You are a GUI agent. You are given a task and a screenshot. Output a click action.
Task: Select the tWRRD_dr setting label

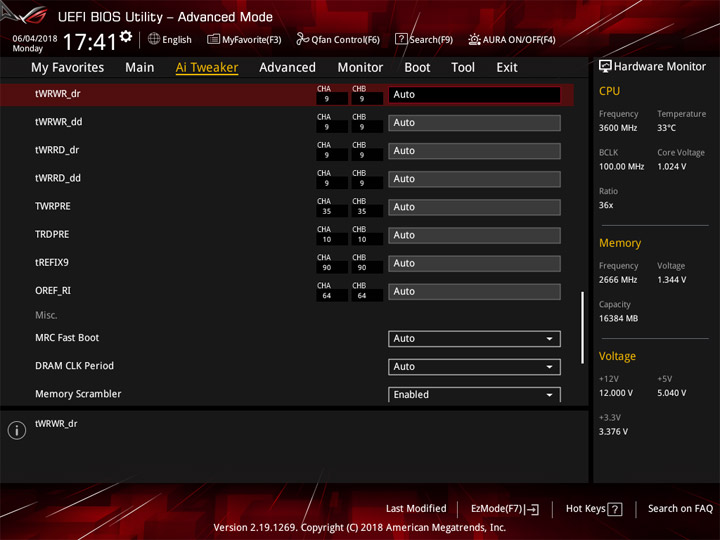(57, 150)
